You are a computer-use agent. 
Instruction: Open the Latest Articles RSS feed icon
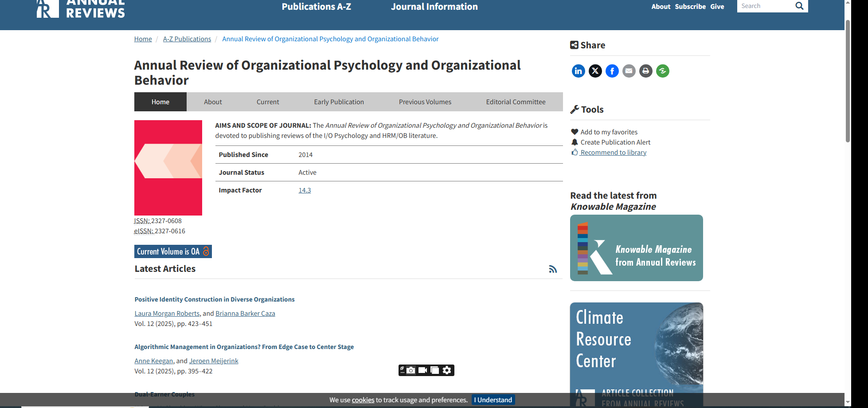point(552,269)
